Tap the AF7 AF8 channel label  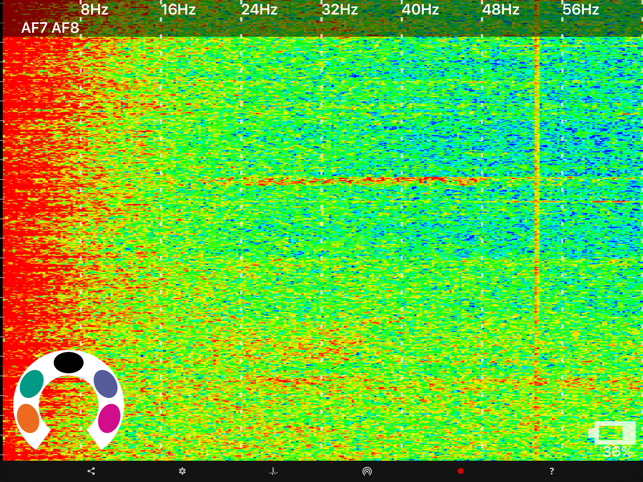(50, 28)
